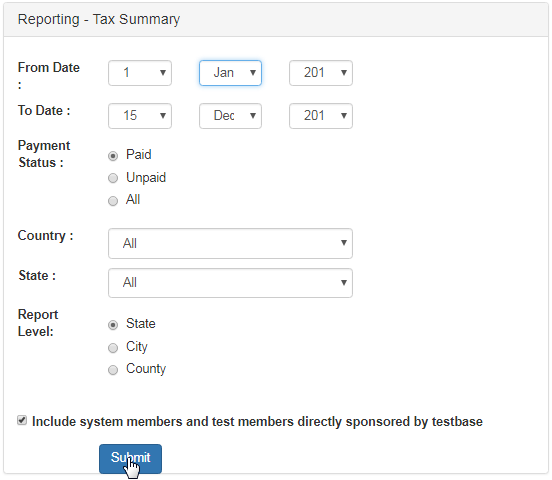Uncheck Include system members checkbox
Screen dimensions: 552x480
(22, 420)
